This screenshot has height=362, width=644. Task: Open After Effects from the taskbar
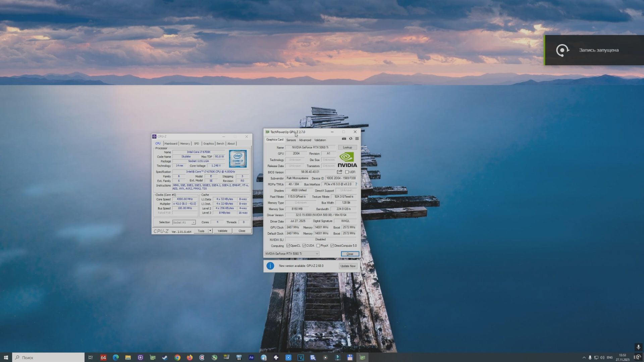pos(251,357)
